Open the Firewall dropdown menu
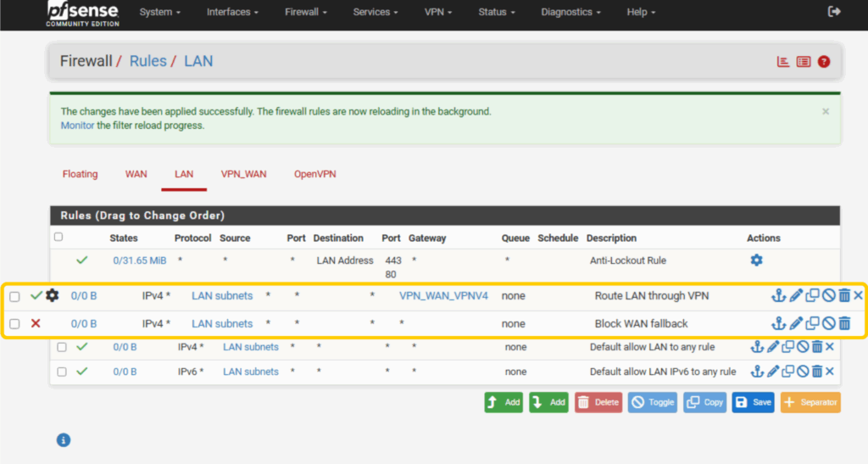This screenshot has height=464, width=868. 305,12
